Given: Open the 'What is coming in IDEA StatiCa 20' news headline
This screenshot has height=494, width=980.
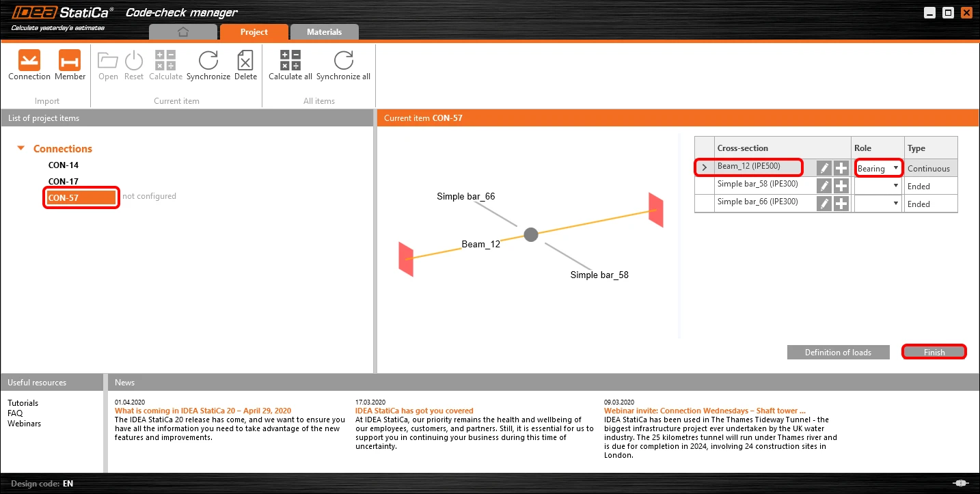Looking at the screenshot, I should [203, 411].
